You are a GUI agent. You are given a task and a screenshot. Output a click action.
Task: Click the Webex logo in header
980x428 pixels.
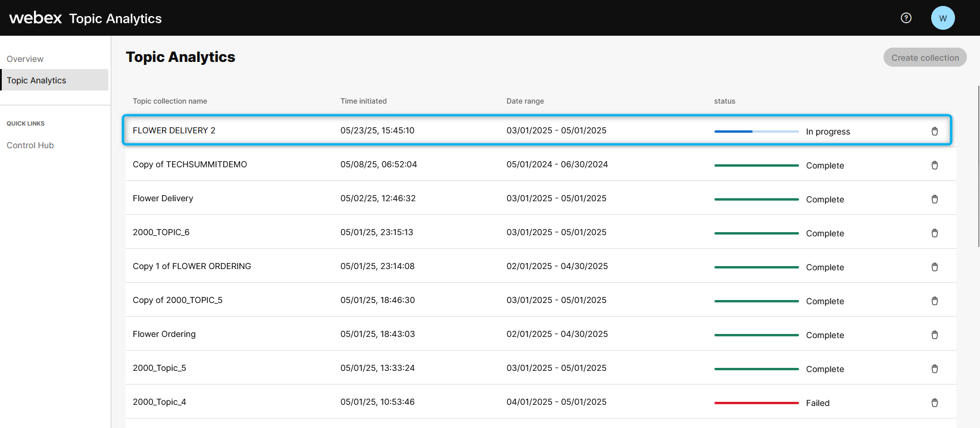point(36,18)
